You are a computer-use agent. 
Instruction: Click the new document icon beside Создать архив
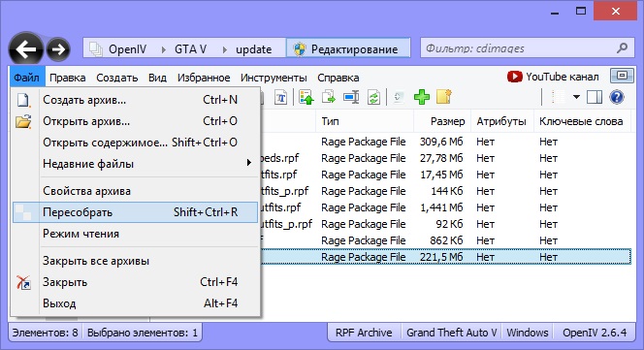click(x=23, y=100)
